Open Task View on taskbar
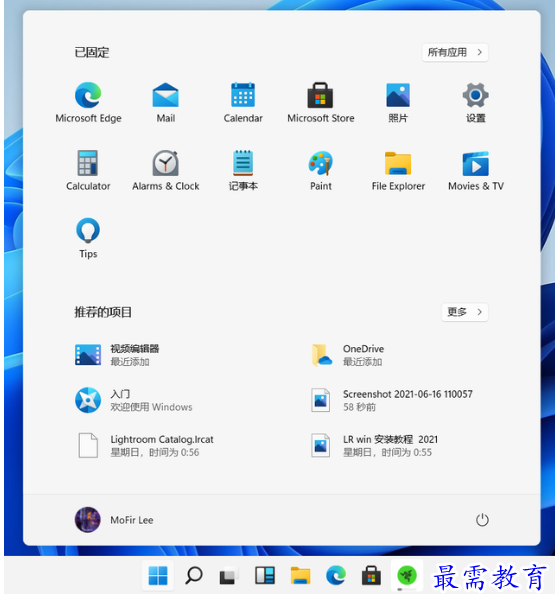 229,576
